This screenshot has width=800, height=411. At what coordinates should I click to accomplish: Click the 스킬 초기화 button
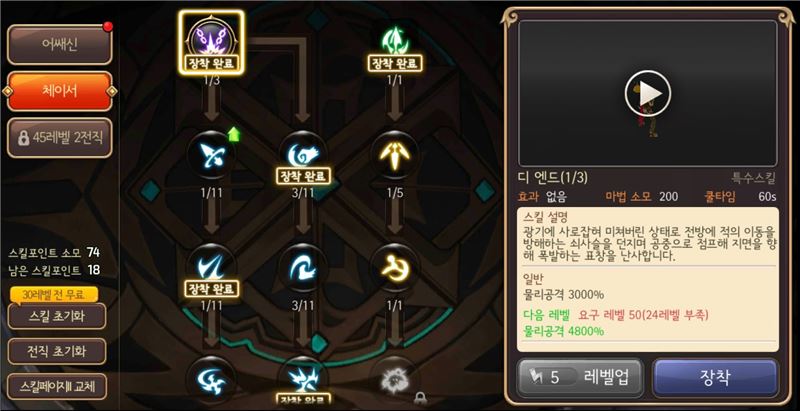[57, 316]
